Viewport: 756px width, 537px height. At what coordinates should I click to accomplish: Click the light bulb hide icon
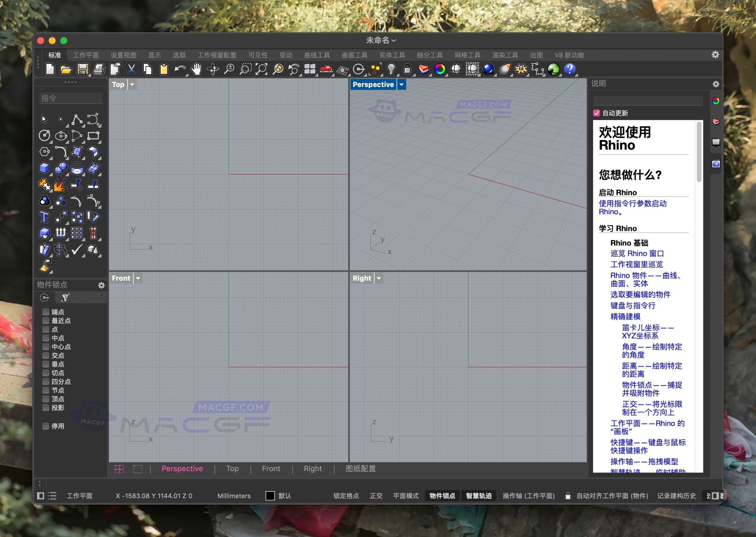(391, 69)
